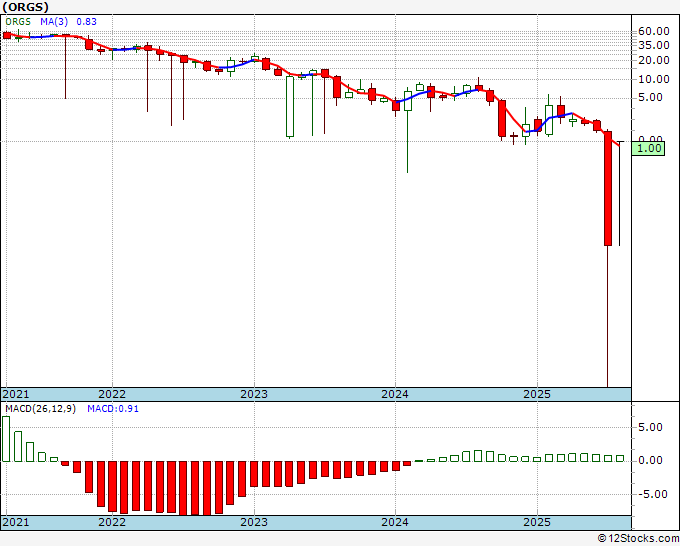This screenshot has width=680, height=546.
Task: Click the 35.00 price axis label
Action: click(654, 45)
